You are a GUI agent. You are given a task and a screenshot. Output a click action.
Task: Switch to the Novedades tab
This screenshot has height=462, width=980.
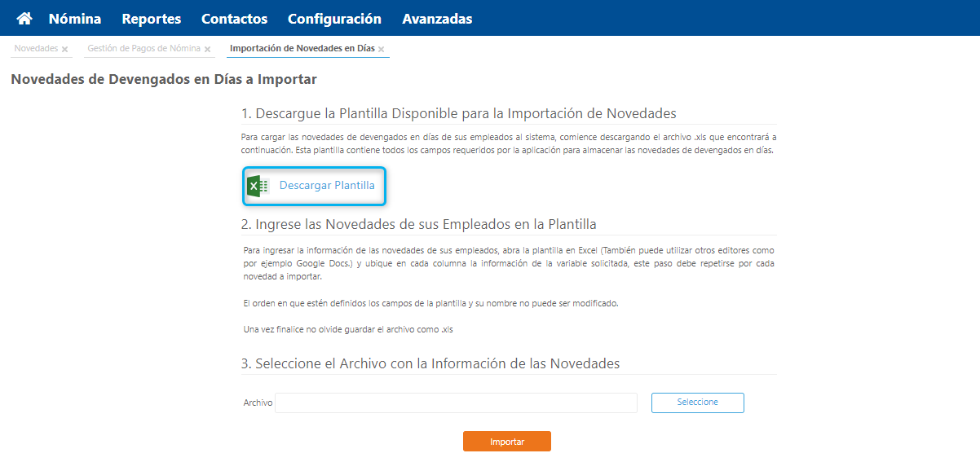36,49
